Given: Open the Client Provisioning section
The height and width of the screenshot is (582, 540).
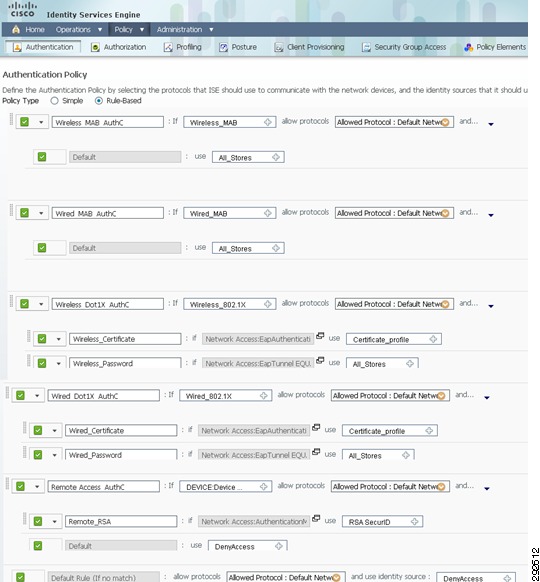Looking at the screenshot, I should coord(309,47).
